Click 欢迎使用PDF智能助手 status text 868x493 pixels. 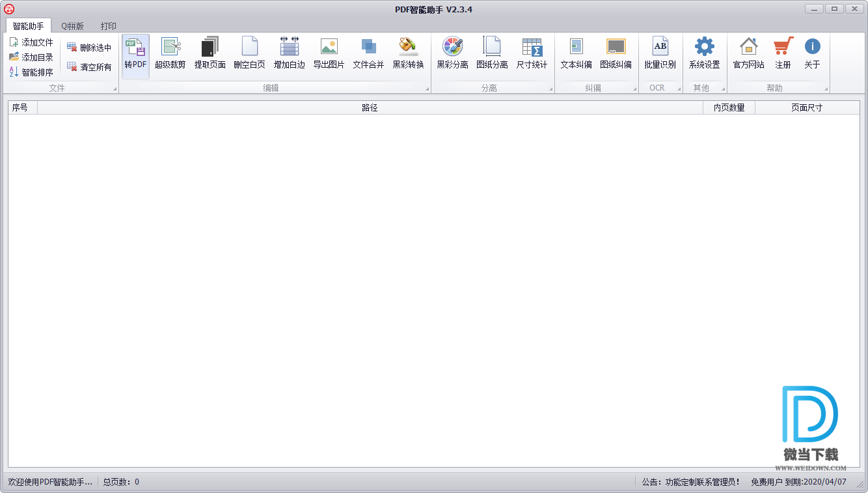[50, 482]
